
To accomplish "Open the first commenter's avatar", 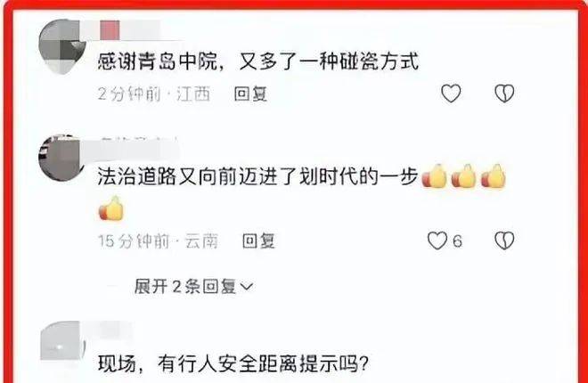I will 61,46.
